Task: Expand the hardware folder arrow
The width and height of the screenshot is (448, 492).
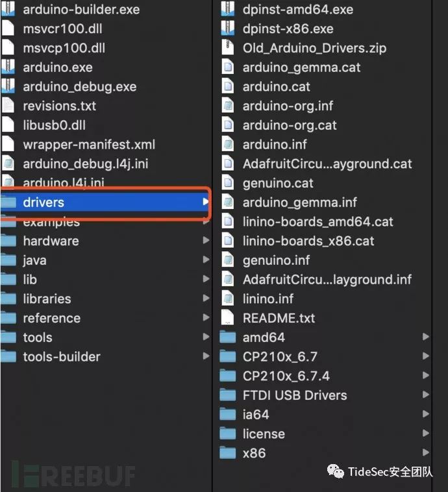Action: (206, 240)
